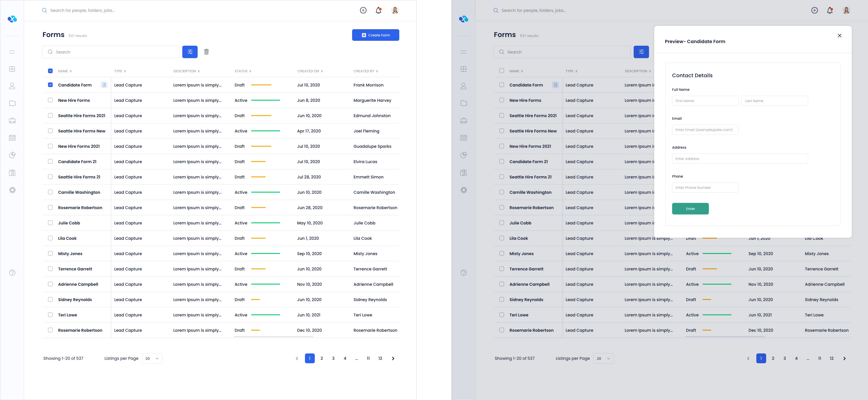Open Listings per Page dropdown in dimmed window

[x=603, y=358]
